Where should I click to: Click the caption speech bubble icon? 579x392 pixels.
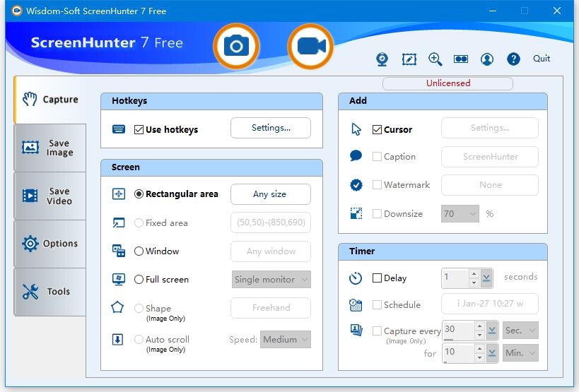(356, 155)
